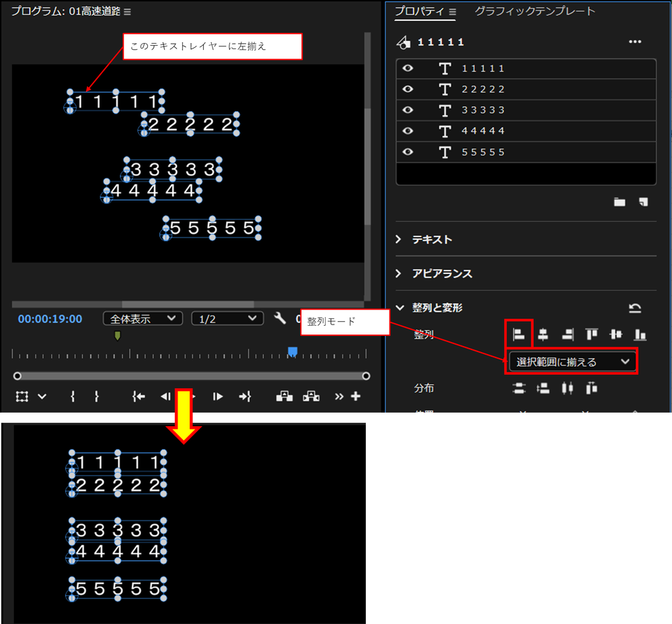This screenshot has height=624, width=672.
Task: Click the 00:00:19:00 timecode field
Action: point(50,318)
